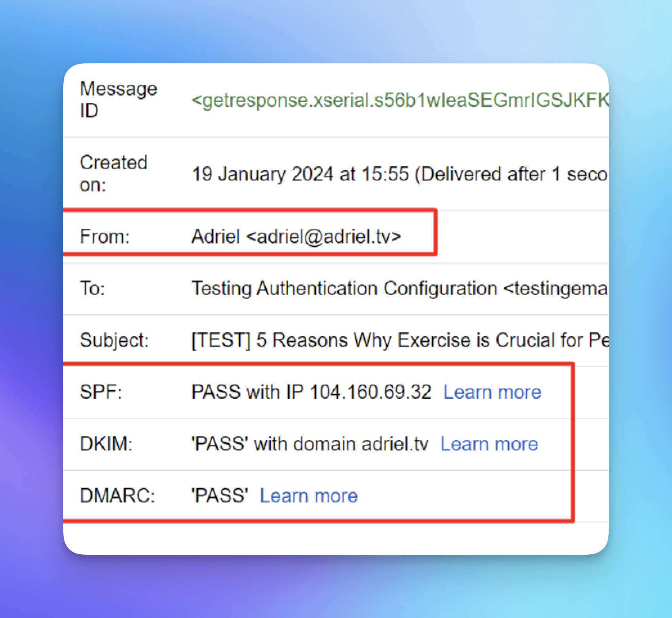This screenshot has width=672, height=618.
Task: Open Learn more link for DKIM
Action: pos(489,444)
